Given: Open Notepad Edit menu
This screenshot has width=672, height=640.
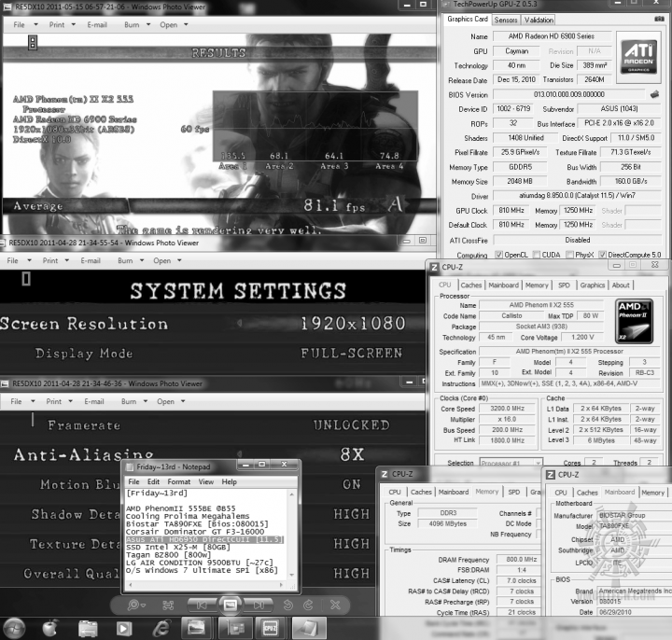Looking at the screenshot, I should (x=153, y=481).
